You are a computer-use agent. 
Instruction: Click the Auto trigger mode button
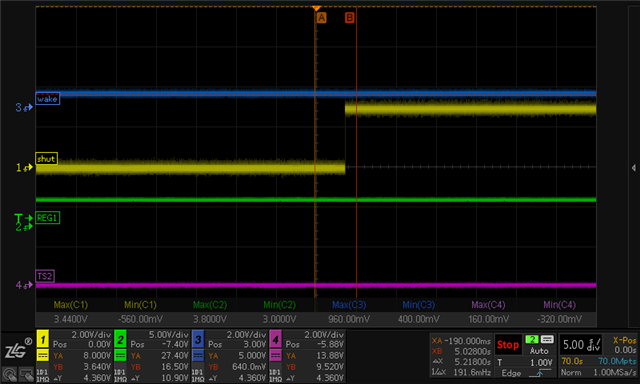point(539,351)
